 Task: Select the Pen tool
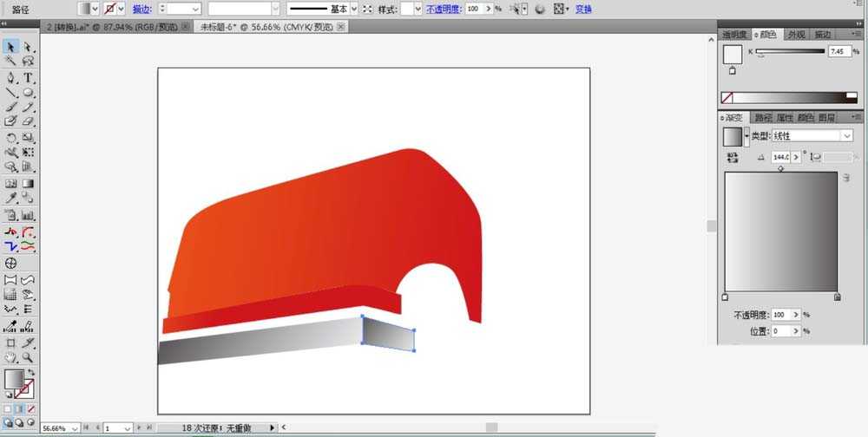pyautogui.click(x=11, y=77)
